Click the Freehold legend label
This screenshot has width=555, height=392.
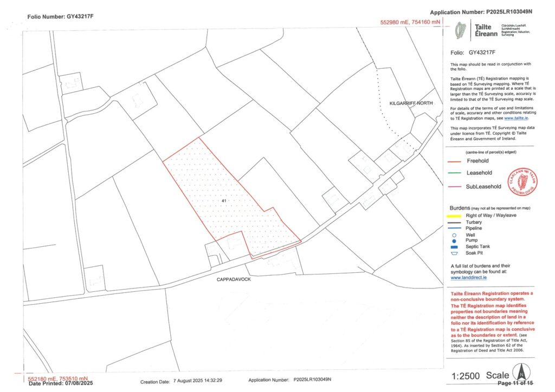pos(477,161)
